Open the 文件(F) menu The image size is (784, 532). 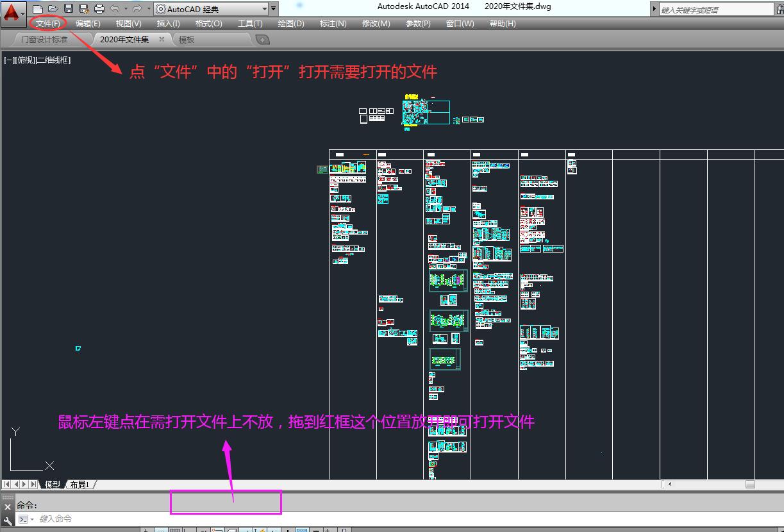48,24
